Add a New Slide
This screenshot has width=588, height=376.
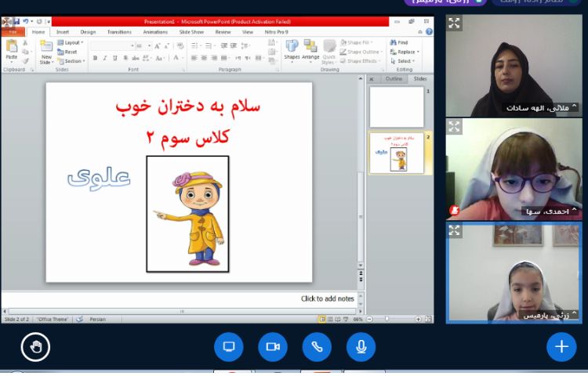tap(46, 52)
